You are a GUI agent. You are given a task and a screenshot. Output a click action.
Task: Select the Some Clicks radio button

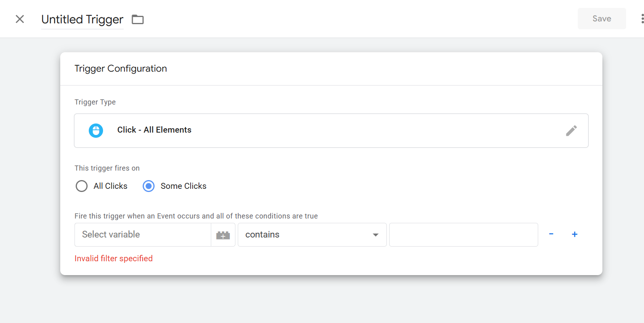(x=149, y=186)
